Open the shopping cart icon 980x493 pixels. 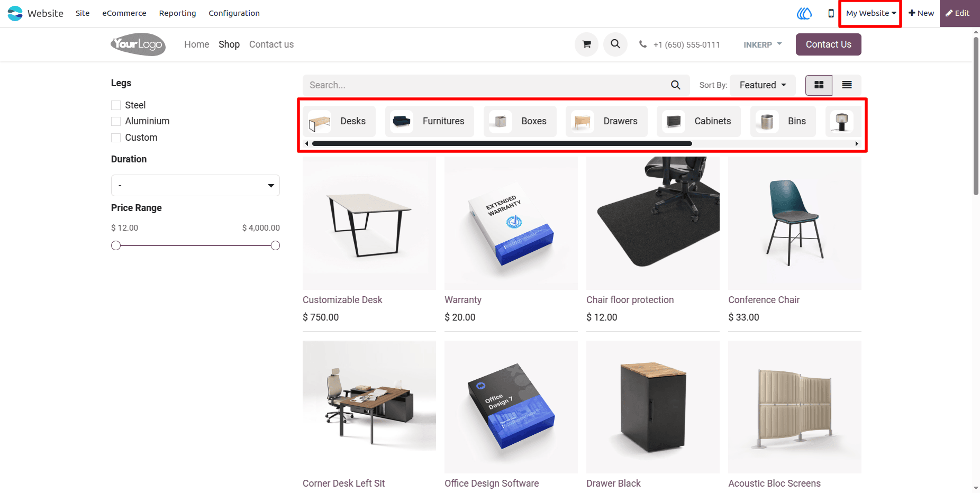(x=586, y=44)
